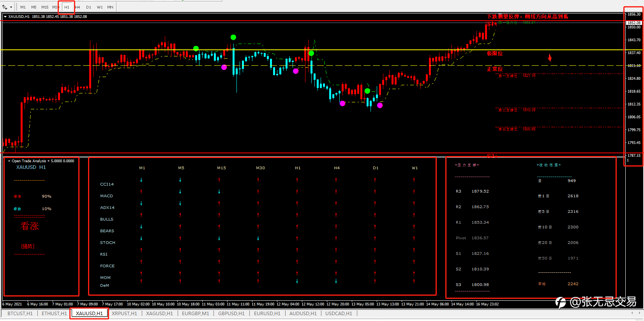The image size is (644, 321).
Task: Open the ETHUST,H1 chart tab
Action: point(54,313)
